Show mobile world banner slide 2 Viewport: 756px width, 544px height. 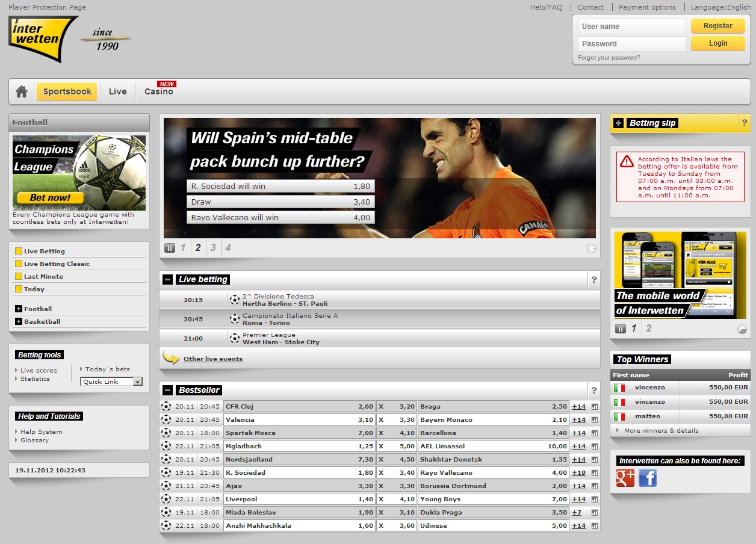649,329
